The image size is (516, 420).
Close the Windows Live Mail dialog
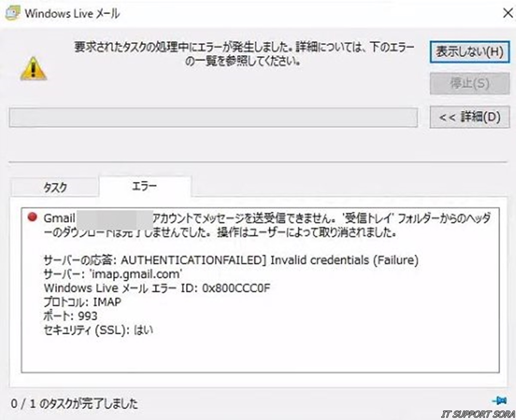click(507, 13)
